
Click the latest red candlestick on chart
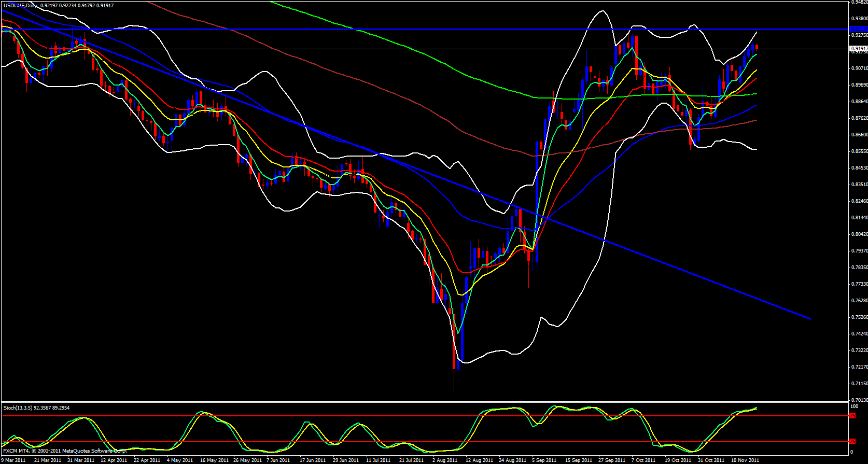[x=757, y=47]
